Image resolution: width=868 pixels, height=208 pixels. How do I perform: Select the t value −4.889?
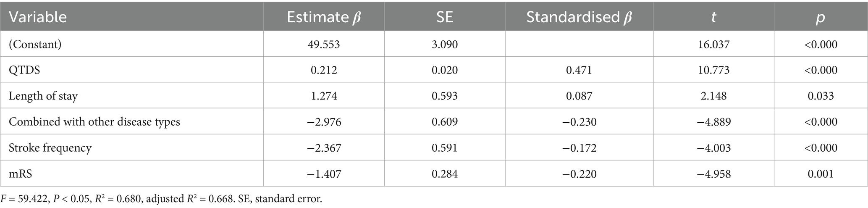coord(713,122)
